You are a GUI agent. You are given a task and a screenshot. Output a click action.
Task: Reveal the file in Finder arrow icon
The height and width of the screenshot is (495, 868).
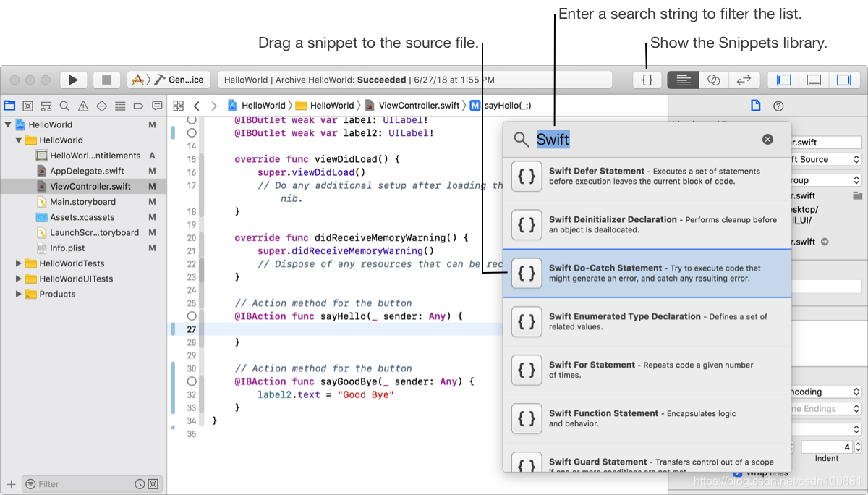[825, 242]
